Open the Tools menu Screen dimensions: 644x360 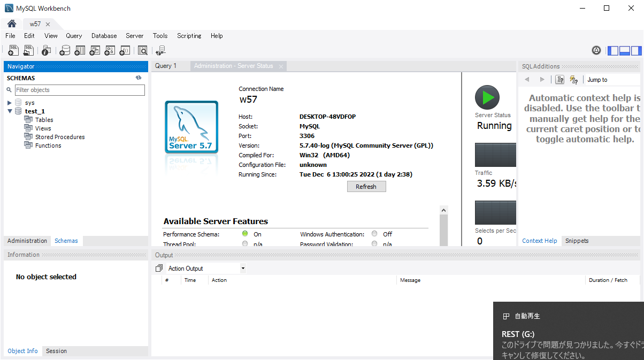pyautogui.click(x=160, y=36)
